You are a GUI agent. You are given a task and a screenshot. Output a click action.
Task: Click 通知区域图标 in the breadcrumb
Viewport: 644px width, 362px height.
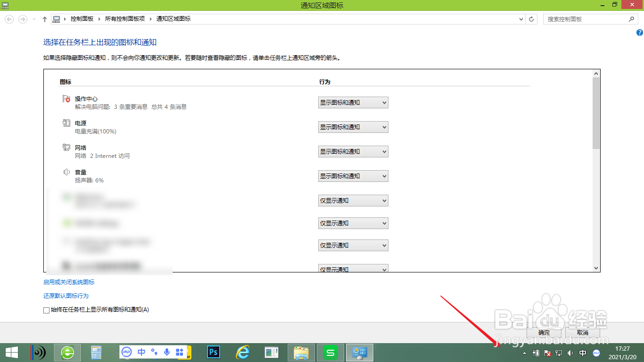(x=173, y=19)
